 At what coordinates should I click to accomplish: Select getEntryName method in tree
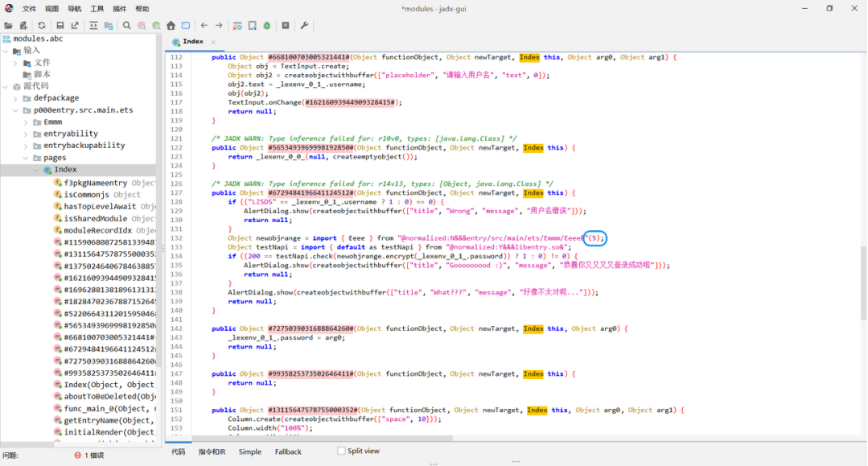click(109, 421)
